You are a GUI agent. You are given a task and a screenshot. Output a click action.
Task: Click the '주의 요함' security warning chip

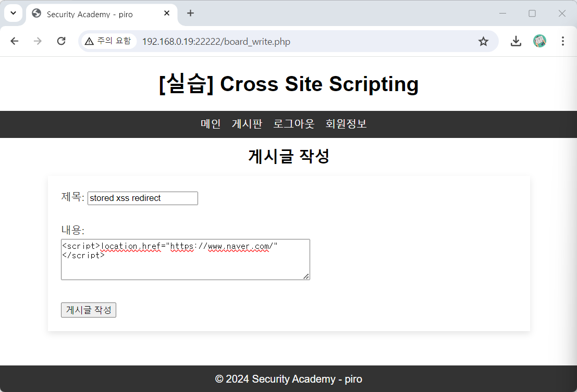click(108, 41)
